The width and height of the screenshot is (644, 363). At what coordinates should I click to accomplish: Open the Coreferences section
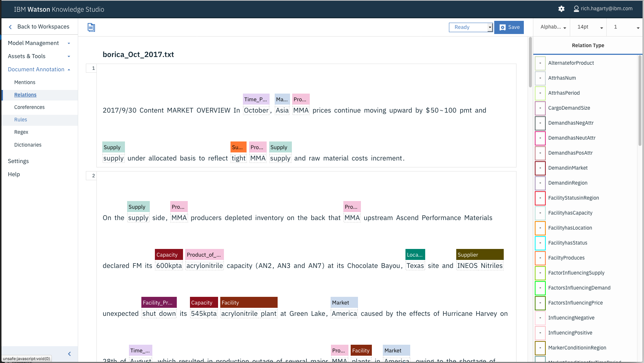pos(29,107)
